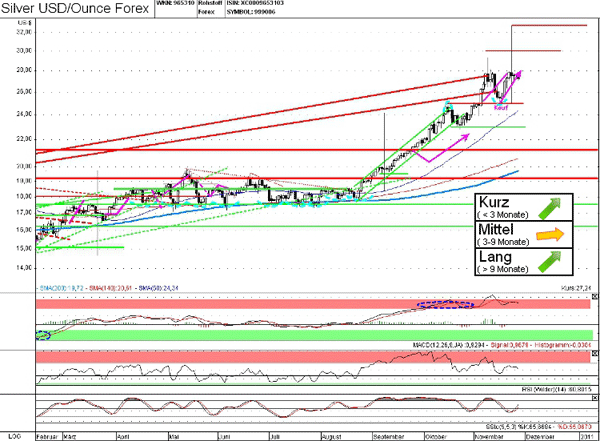This screenshot has height=441, width=600.
Task: Click the magenta Kauf marker on chart
Action: pos(502,105)
